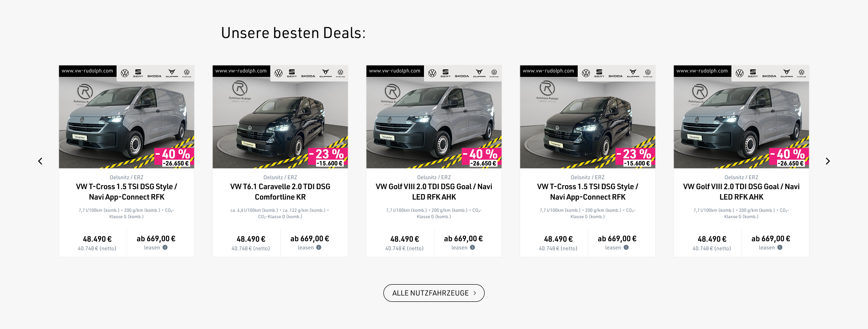Screen dimensions: 868x329
Task: Open the "ALLE NUTZFAHRZEUGE" button
Action: tap(434, 293)
